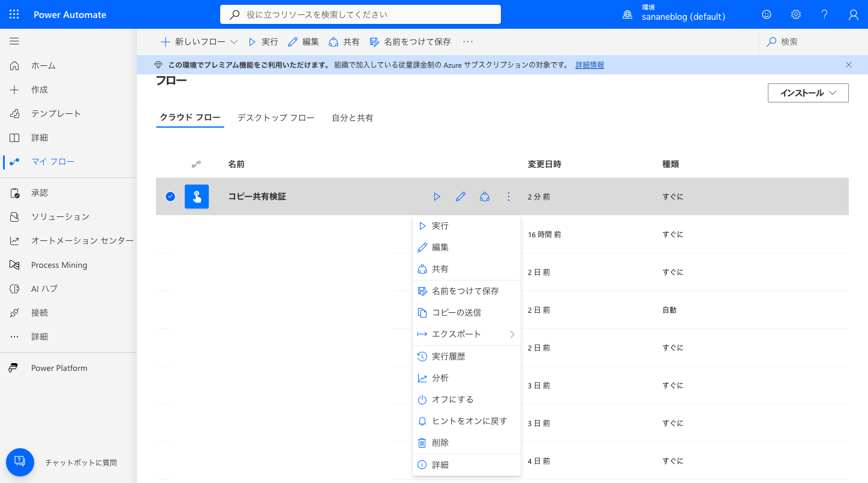This screenshot has height=483, width=868.
Task: Expand the エクスポート submenu
Action: pyautogui.click(x=467, y=334)
